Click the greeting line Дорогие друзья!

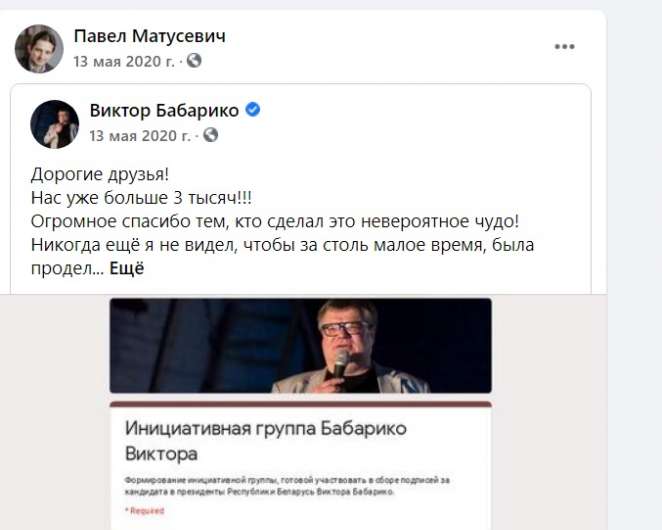[100, 174]
